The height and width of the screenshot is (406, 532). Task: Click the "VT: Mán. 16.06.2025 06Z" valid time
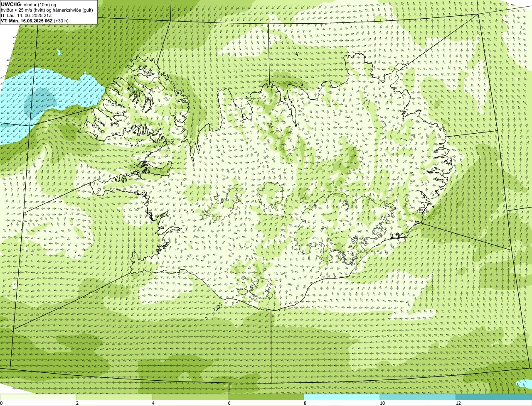pos(27,21)
